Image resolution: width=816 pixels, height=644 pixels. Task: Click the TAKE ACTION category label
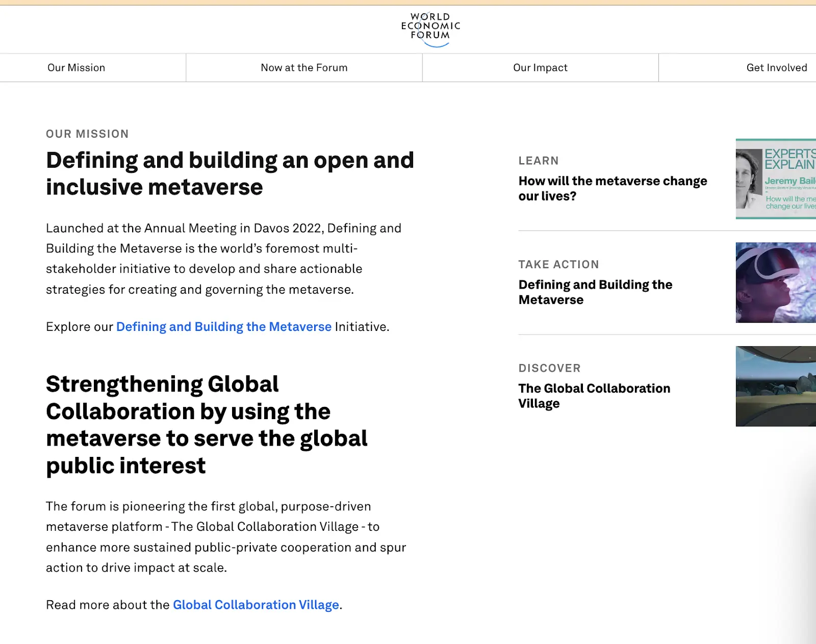558,264
